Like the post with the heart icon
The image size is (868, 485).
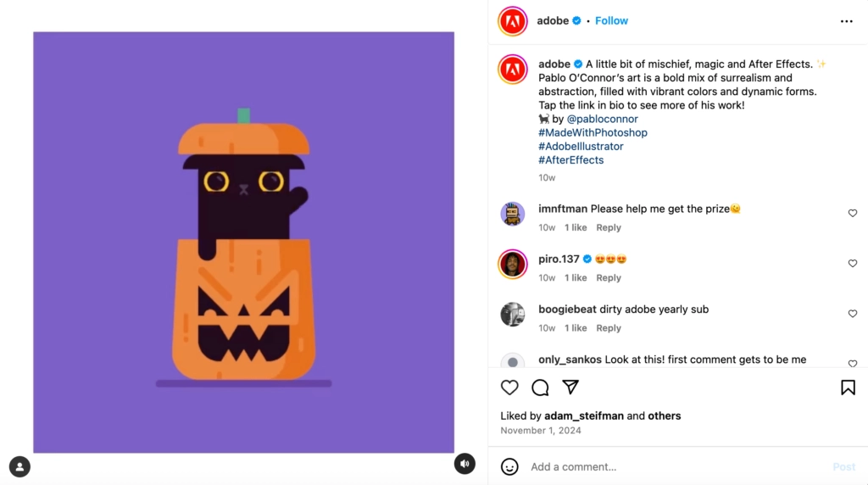click(509, 387)
